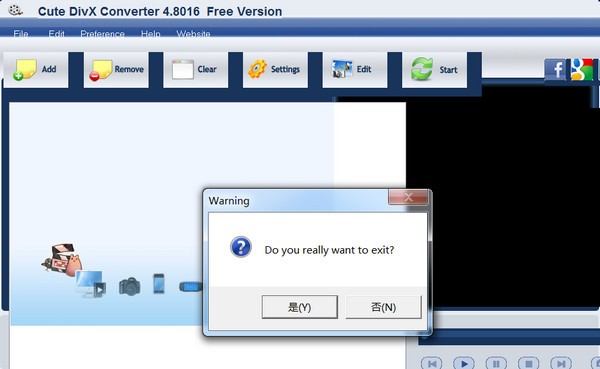
Task: Open the Settings gear toolbar button
Action: (275, 70)
